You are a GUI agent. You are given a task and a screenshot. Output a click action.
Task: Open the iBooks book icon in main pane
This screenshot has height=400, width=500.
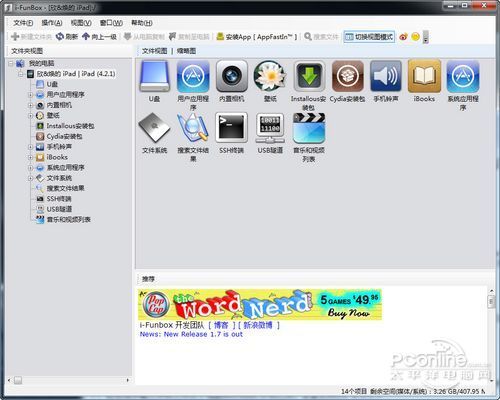[424, 76]
